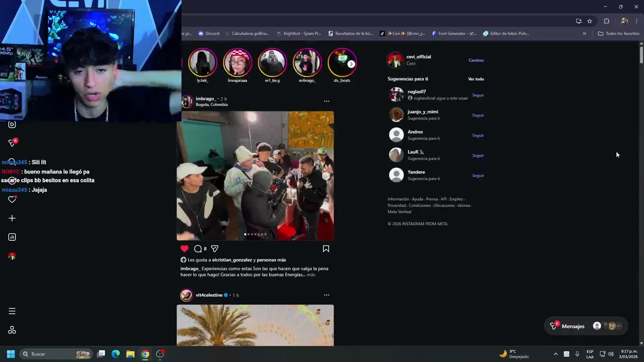Open vit4celestine profile from post header
The image size is (644, 362).
click(209, 295)
